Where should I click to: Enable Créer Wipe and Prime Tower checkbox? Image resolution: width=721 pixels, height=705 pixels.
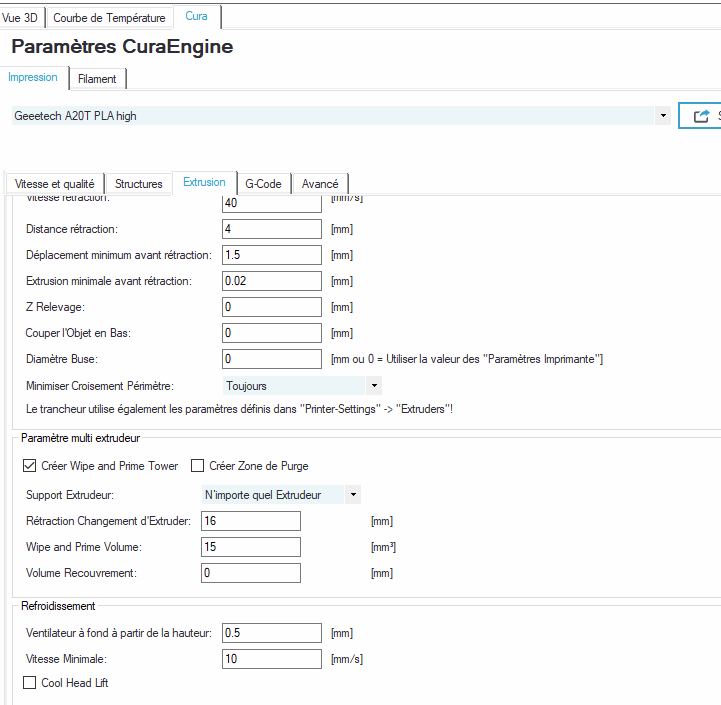tap(30, 465)
